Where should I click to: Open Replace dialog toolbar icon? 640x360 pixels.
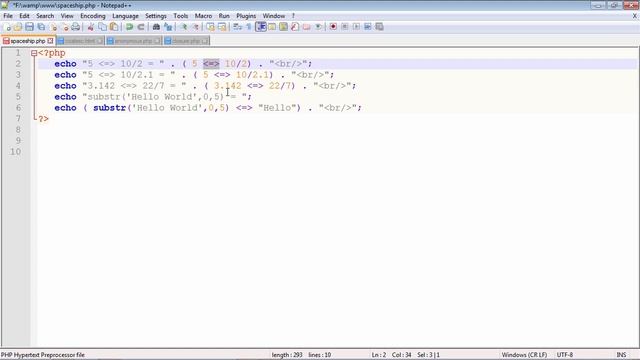pos(168,27)
